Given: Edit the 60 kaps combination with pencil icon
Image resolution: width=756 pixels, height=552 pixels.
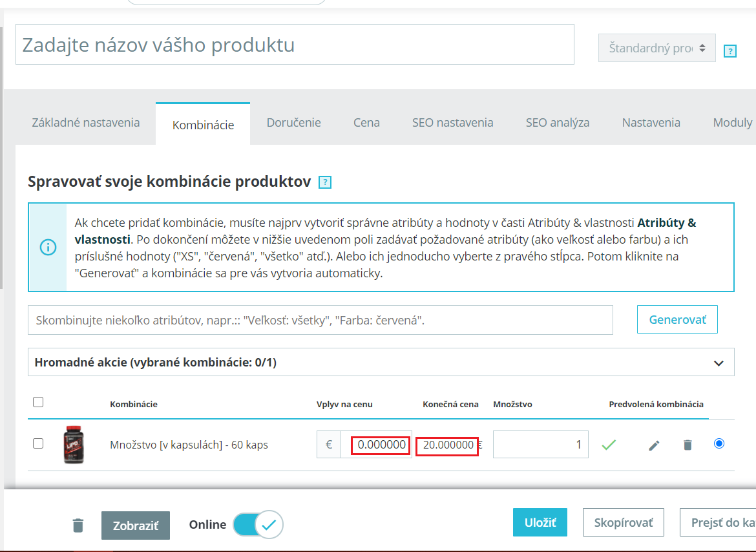Looking at the screenshot, I should [x=654, y=445].
